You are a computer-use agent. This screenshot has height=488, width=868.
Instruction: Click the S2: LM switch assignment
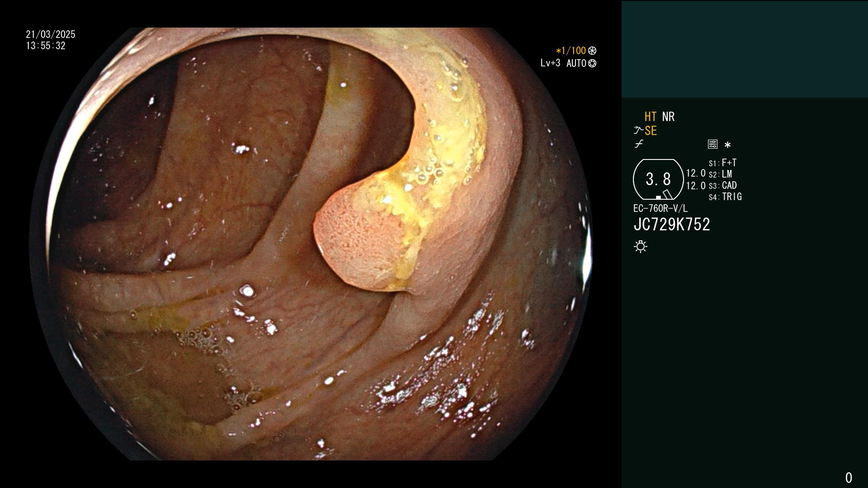pyautogui.click(x=720, y=174)
